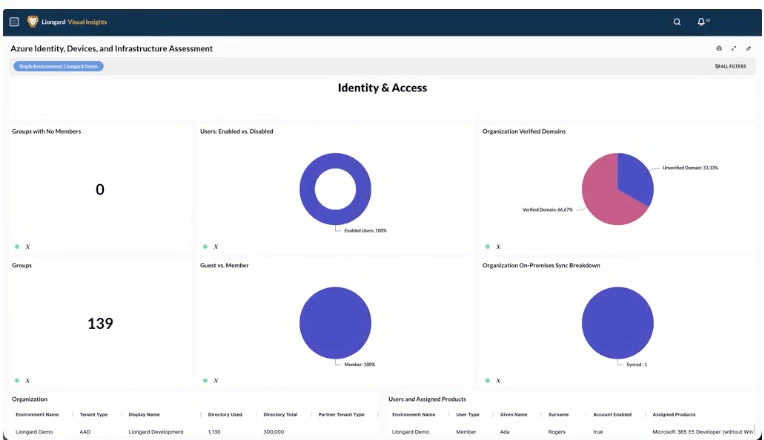Open ALL FILTERS panel

click(730, 66)
